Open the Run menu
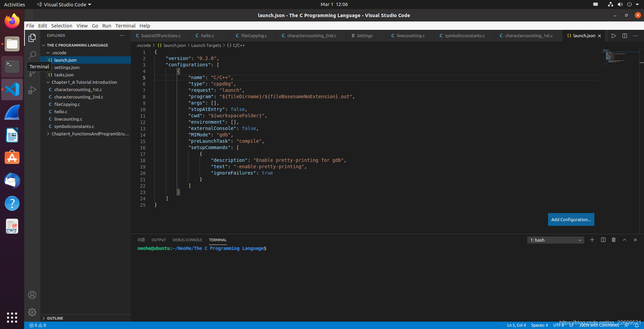This screenshot has height=329, width=644. (x=107, y=26)
